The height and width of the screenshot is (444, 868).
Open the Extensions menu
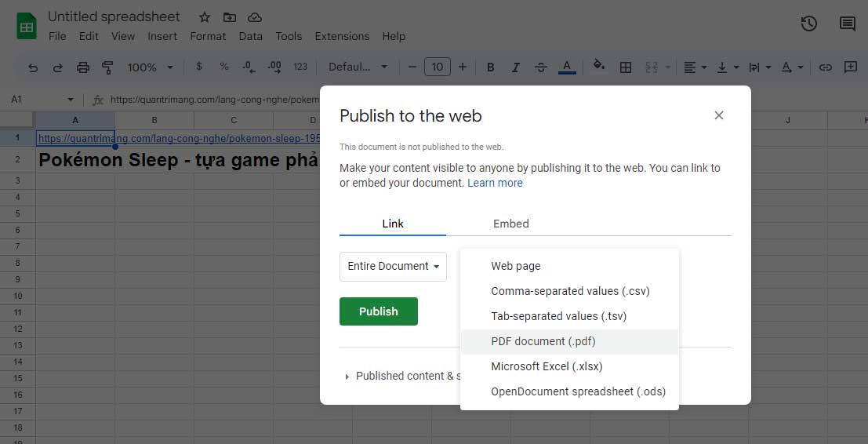coord(342,37)
